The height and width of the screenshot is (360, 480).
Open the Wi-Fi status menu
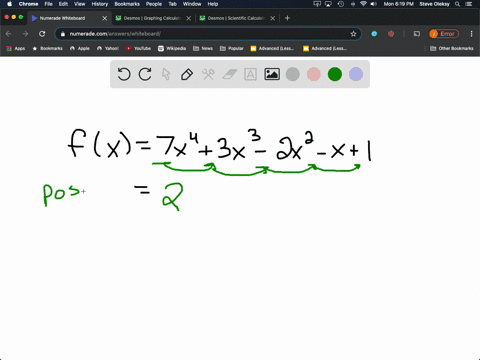363,4
